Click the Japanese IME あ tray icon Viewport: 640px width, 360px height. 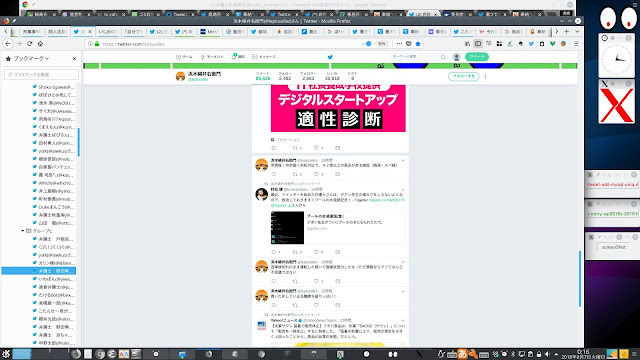[x=462, y=354]
